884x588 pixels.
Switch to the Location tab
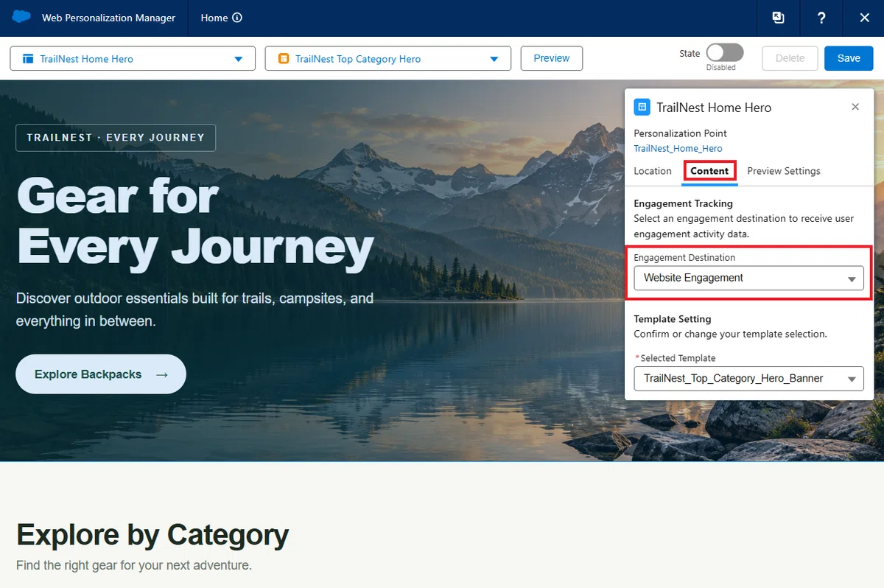[653, 171]
